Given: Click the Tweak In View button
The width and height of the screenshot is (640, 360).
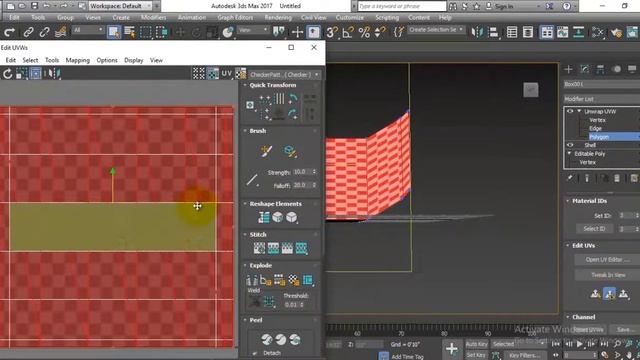Looking at the screenshot, I should [x=607, y=275].
